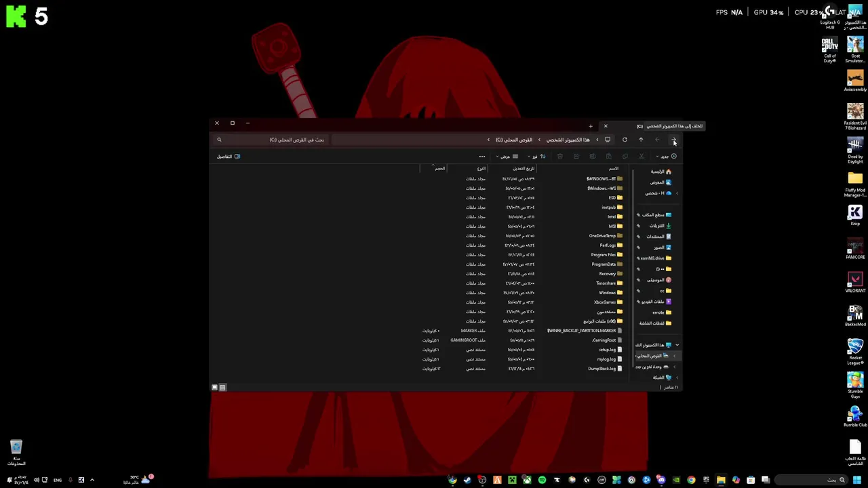Toggle the details pane button (التفاصيل)

[229, 157]
